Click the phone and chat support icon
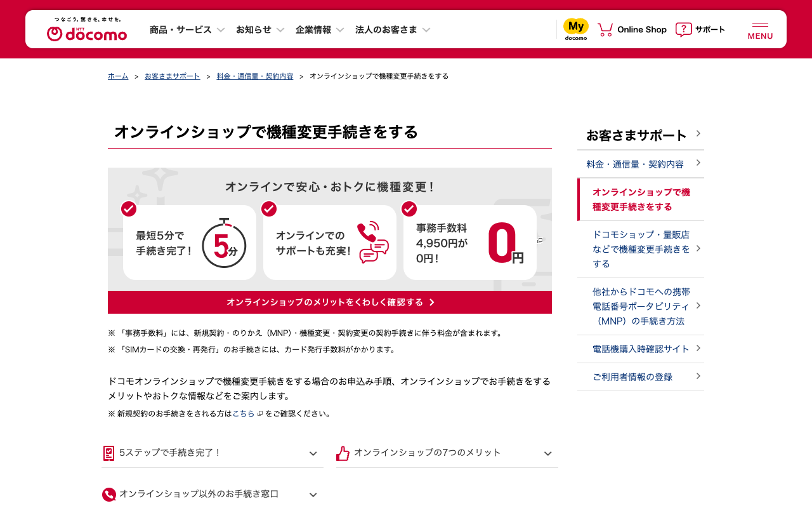The height and width of the screenshot is (508, 812). (373, 242)
